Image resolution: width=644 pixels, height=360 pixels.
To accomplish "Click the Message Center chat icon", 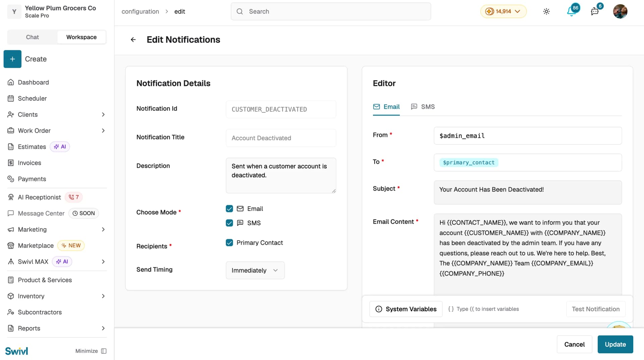I will (x=11, y=213).
